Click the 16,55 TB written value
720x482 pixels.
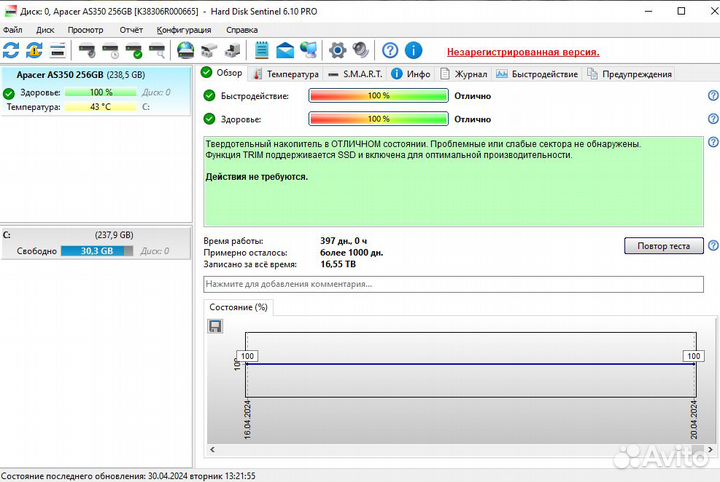click(338, 264)
